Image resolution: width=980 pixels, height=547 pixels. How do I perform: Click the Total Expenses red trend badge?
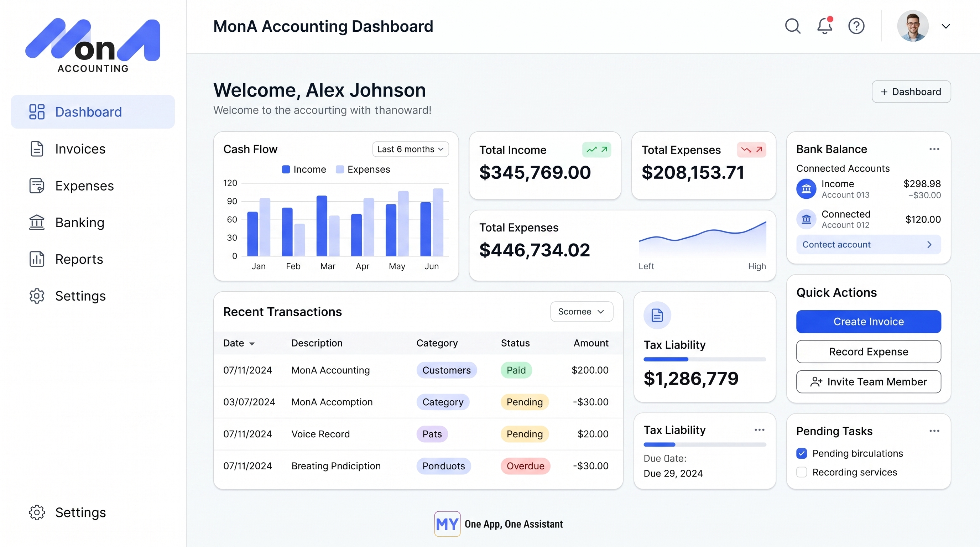[x=751, y=150]
